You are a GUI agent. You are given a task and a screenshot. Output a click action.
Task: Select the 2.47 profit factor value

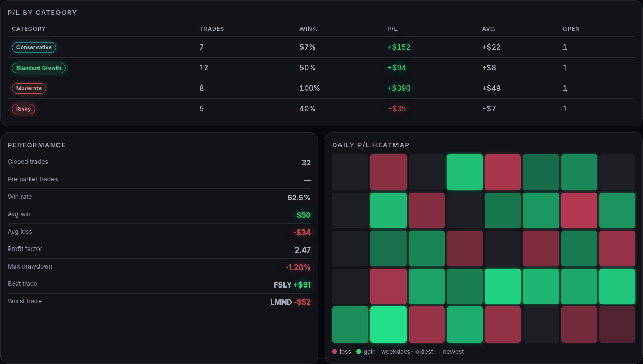tap(302, 250)
